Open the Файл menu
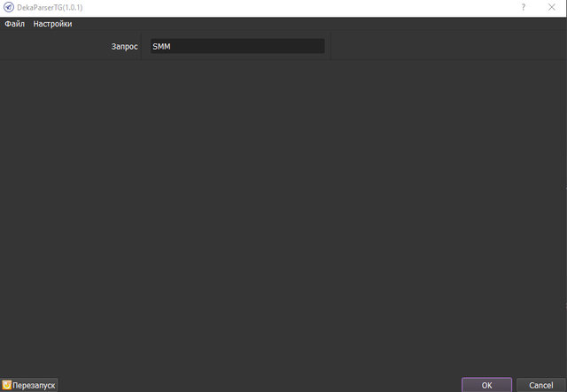 (14, 24)
